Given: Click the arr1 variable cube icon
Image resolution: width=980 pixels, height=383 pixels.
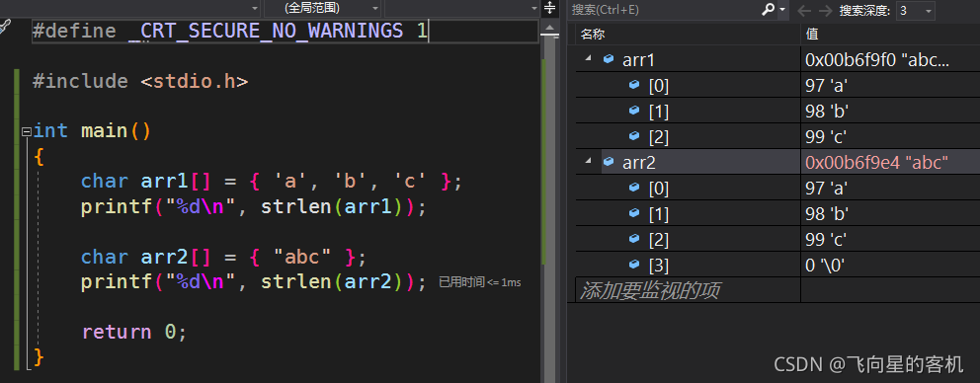Looking at the screenshot, I should click(609, 59).
